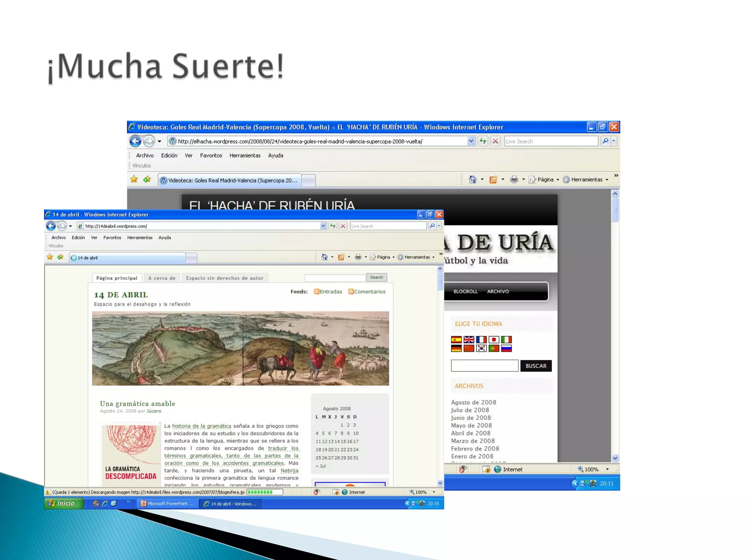Click RSS feeds icon in the 14 de abril toolbar

(341, 257)
